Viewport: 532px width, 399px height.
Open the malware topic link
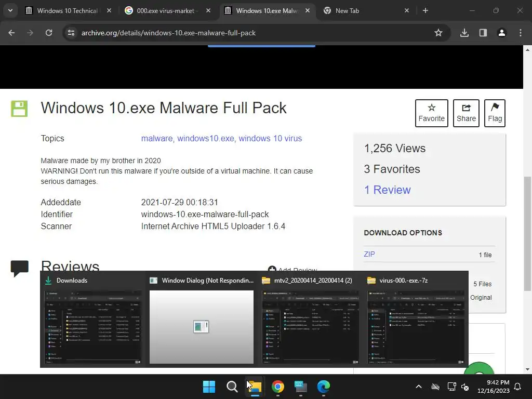coord(157,138)
